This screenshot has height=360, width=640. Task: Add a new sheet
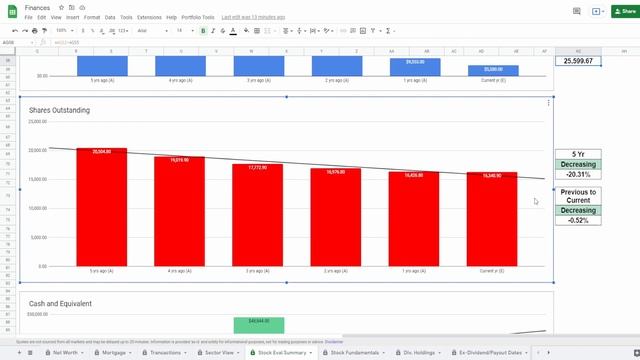(x=19, y=353)
